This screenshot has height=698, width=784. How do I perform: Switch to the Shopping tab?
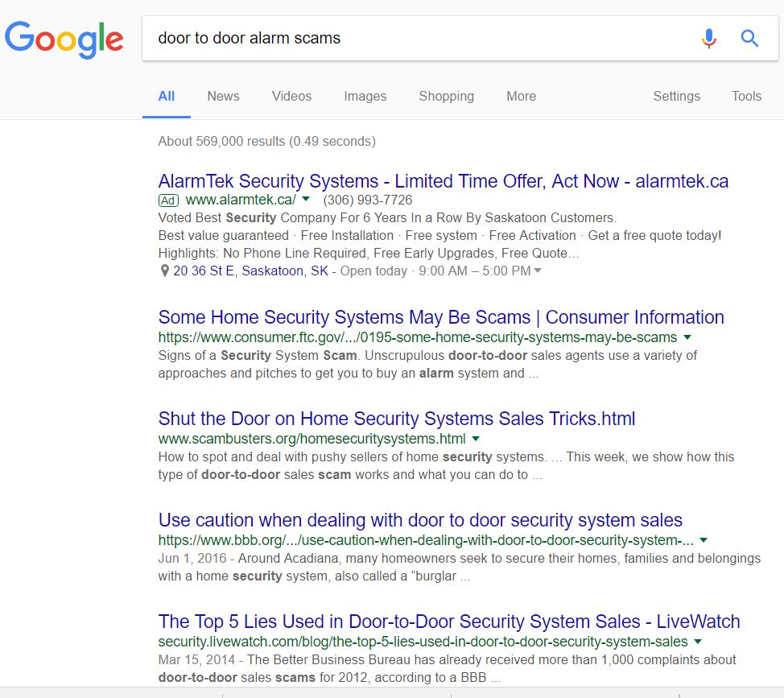[x=446, y=96]
